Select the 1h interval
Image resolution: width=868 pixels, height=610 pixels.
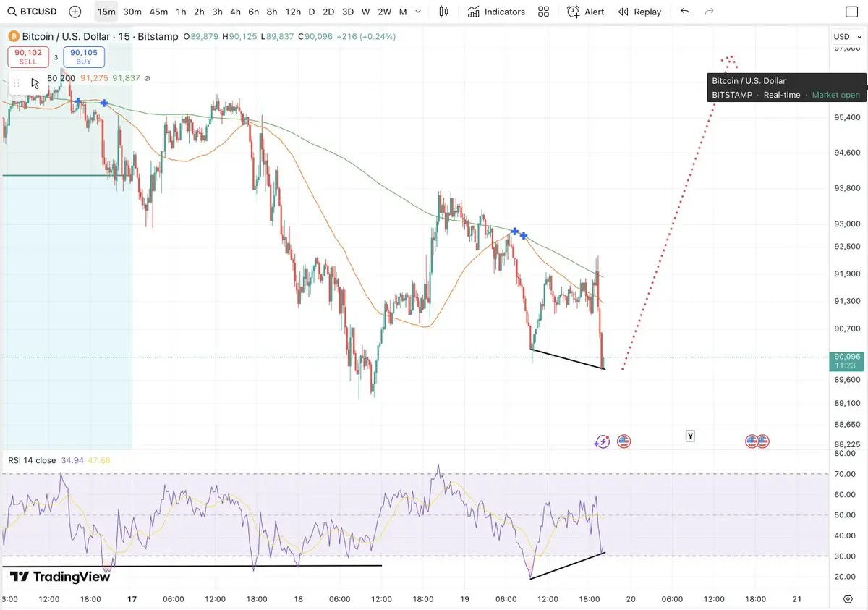[181, 12]
